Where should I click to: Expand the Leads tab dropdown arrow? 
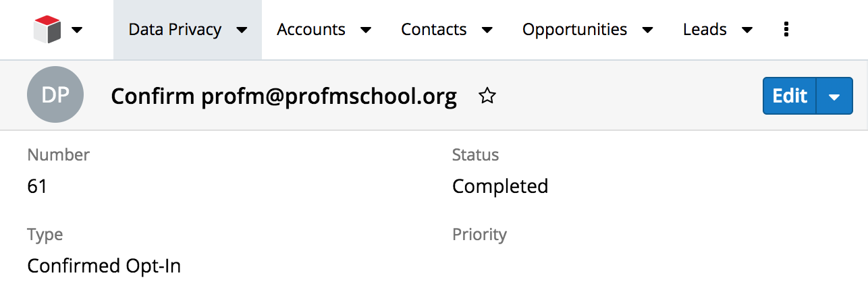pos(747,30)
